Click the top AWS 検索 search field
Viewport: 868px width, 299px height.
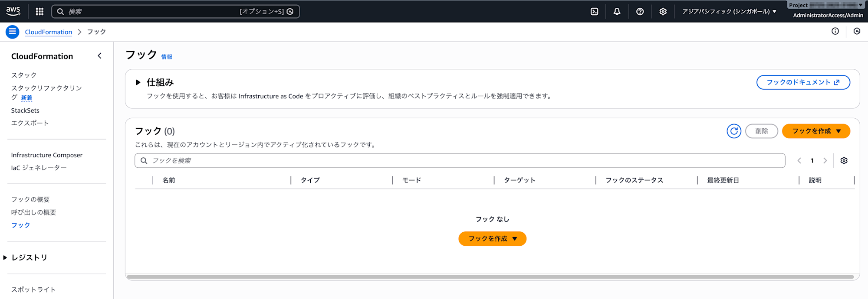pyautogui.click(x=175, y=12)
